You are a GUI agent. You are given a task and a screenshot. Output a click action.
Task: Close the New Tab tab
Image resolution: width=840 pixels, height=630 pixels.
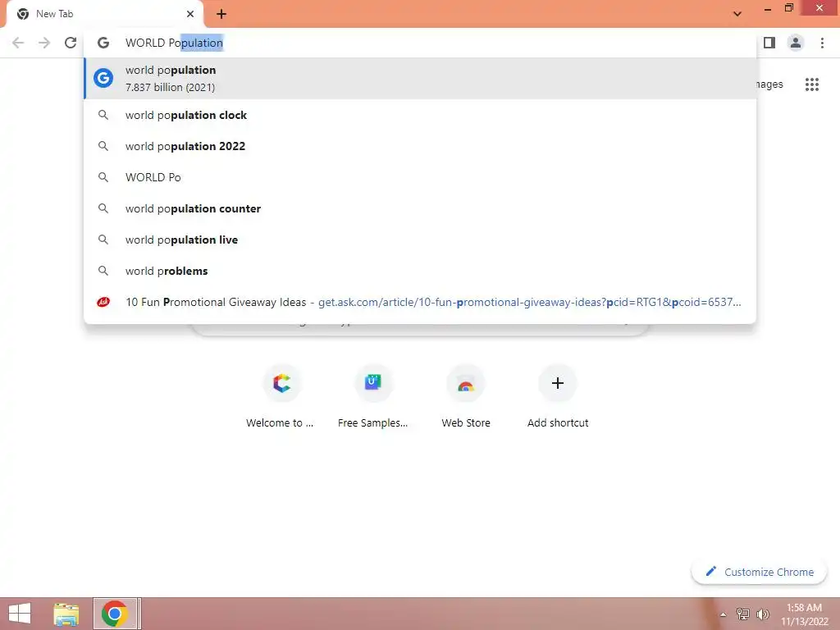click(x=190, y=14)
